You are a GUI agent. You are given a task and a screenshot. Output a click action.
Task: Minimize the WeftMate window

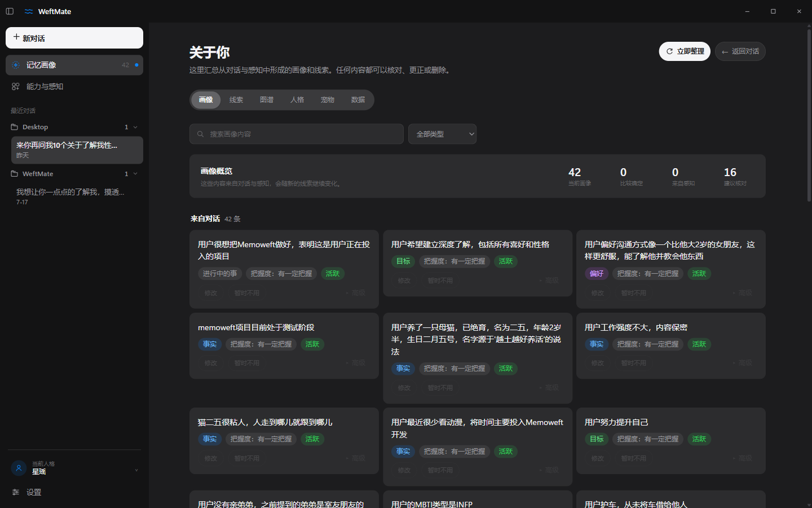point(747,11)
